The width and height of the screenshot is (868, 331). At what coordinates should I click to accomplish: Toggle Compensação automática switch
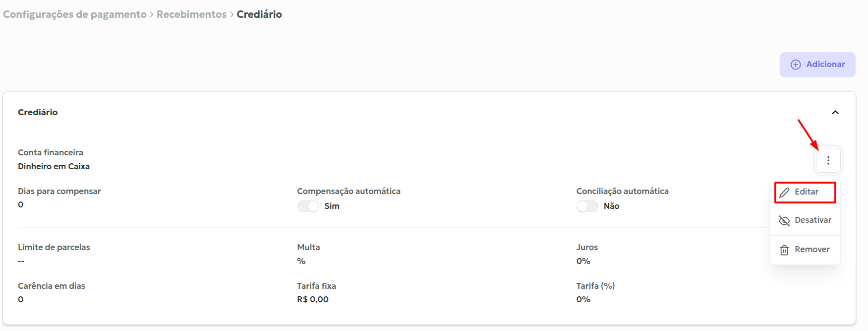click(x=308, y=206)
